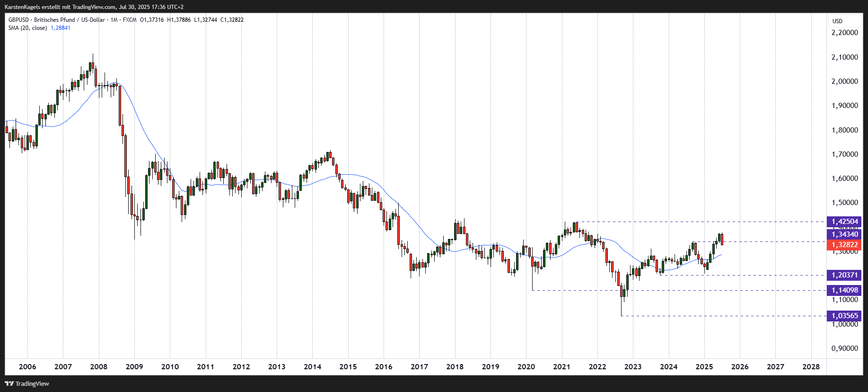Viewport: 868px width, 392px height.
Task: Click the 2,20000 price axis value
Action: tap(844, 33)
